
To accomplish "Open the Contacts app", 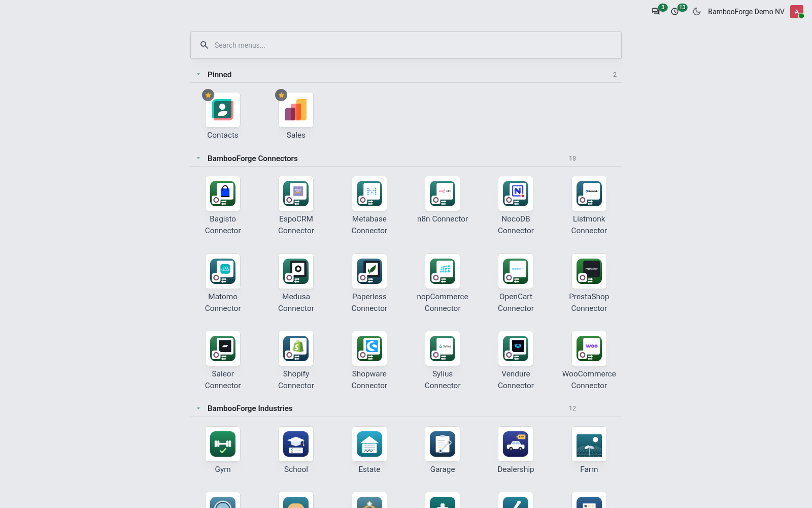I will [223, 110].
